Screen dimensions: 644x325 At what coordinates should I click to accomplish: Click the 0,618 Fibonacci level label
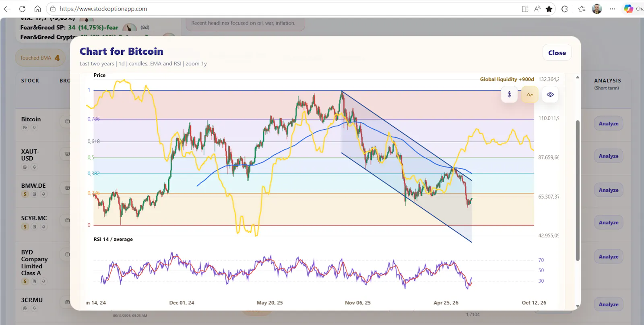(x=93, y=142)
